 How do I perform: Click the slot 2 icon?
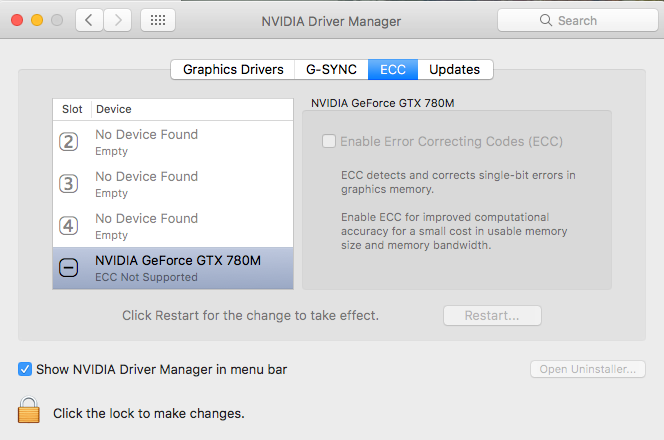(x=69, y=142)
